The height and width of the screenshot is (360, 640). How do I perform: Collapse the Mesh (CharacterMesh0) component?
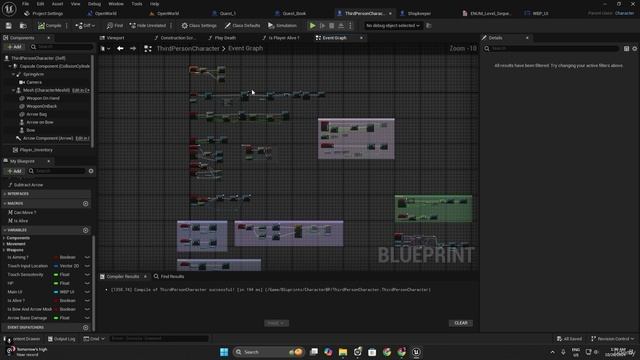[13, 90]
